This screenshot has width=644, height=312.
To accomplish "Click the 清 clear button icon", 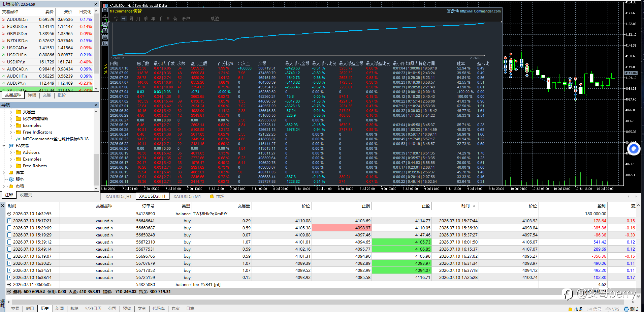I will click(105, 24).
